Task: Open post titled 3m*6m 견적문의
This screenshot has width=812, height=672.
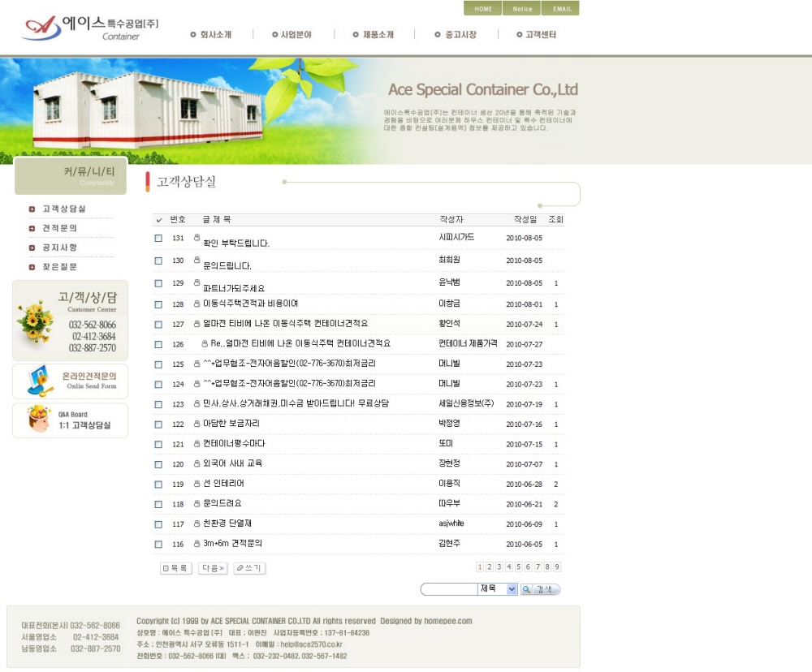Action: click(232, 544)
